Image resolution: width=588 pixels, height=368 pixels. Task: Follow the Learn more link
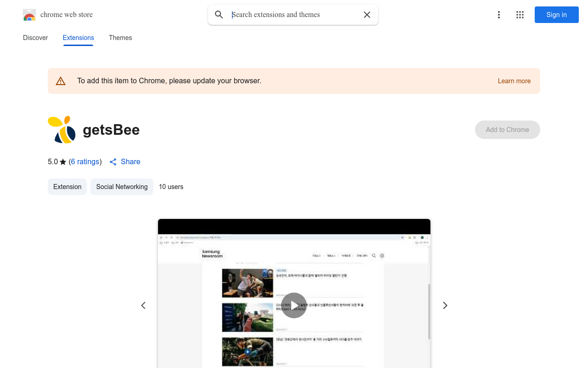pos(514,81)
